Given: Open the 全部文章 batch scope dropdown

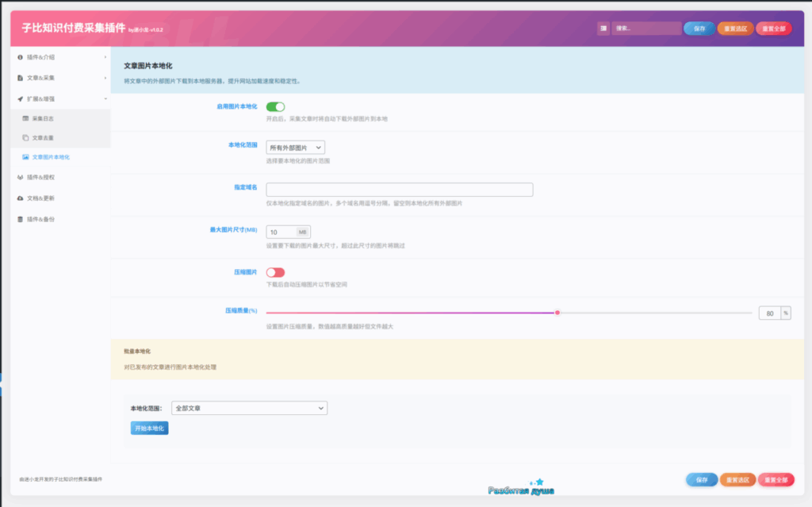Looking at the screenshot, I should [x=249, y=408].
